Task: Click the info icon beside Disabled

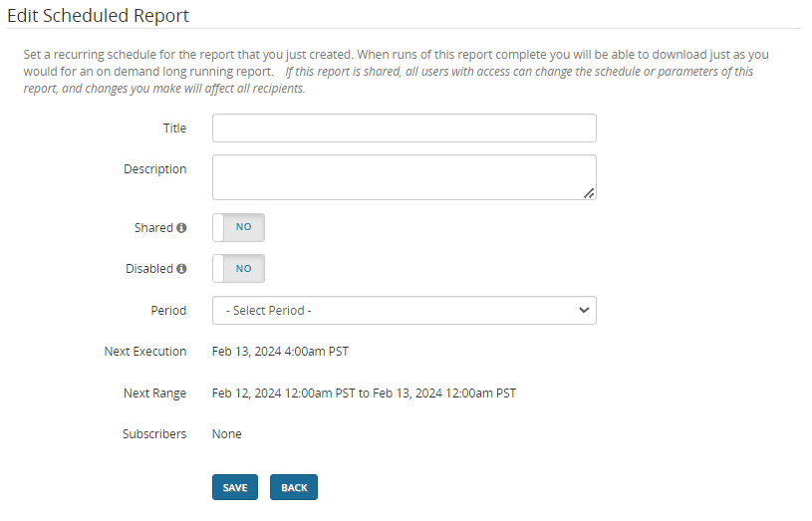Action: 181,269
